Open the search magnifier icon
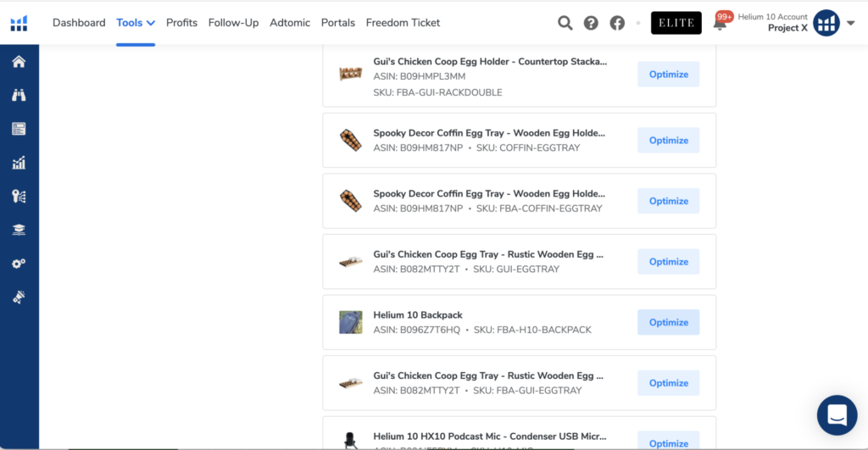Screen dimensions: 868x450 pos(565,23)
